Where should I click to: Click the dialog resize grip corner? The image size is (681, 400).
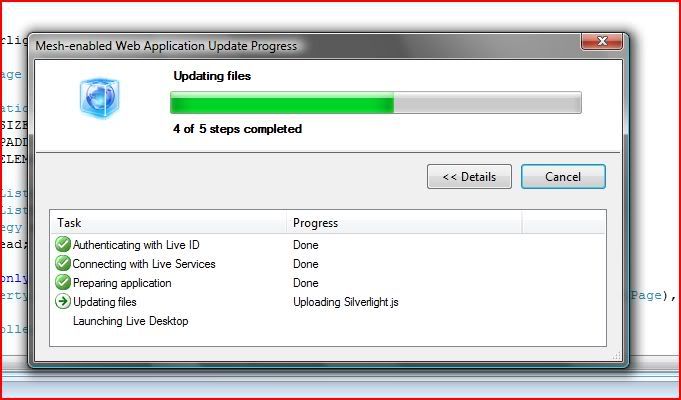(x=617, y=356)
